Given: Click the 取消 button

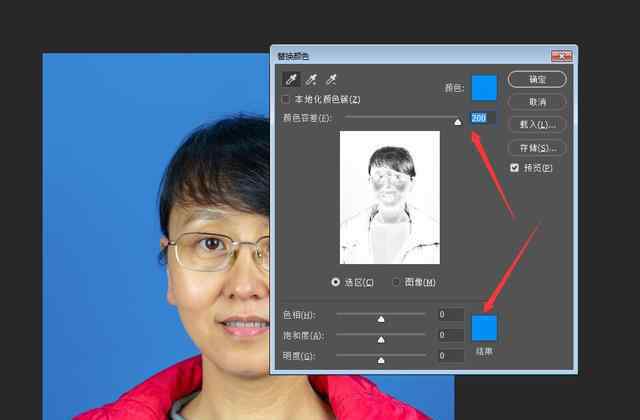Looking at the screenshot, I should [x=537, y=102].
